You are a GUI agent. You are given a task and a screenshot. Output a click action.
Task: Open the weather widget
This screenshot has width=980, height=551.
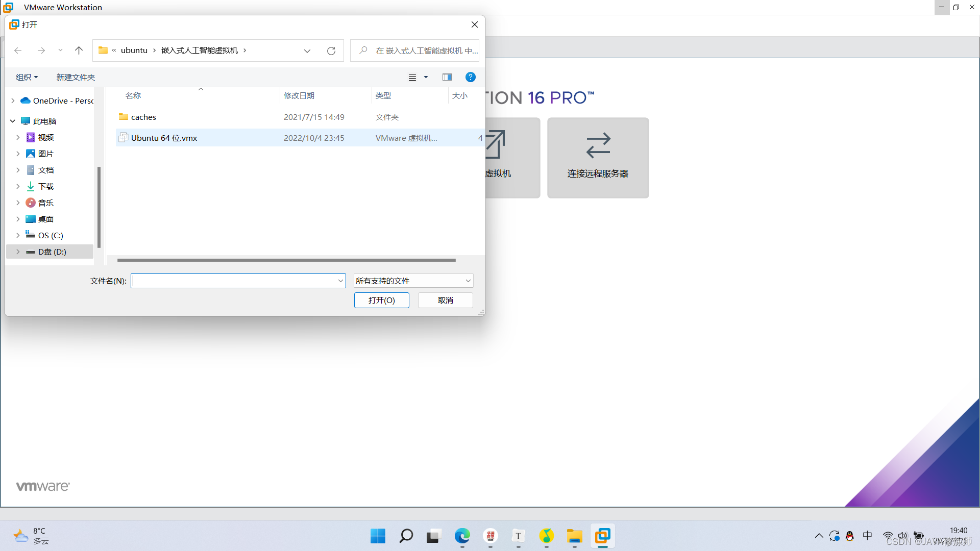click(x=31, y=536)
